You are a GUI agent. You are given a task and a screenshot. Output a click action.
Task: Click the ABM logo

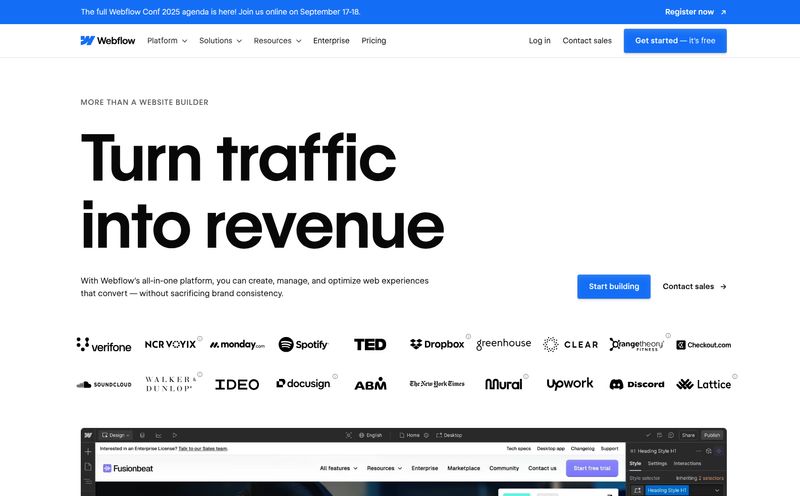(370, 384)
